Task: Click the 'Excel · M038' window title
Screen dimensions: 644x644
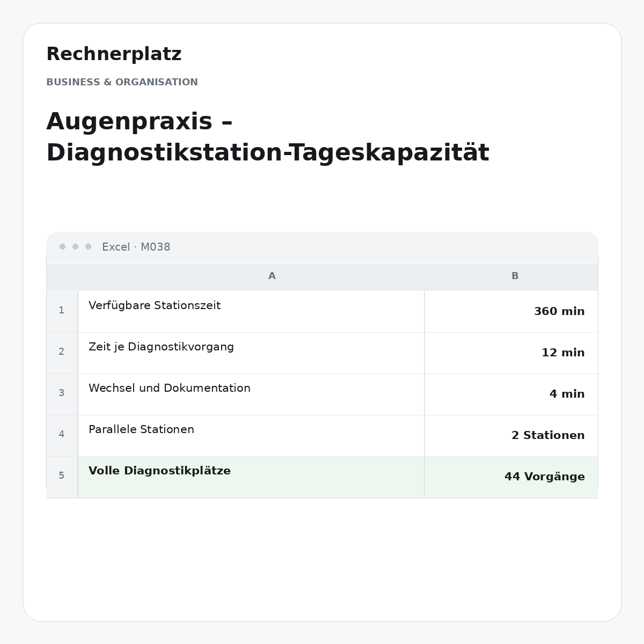Action: pyautogui.click(x=136, y=247)
